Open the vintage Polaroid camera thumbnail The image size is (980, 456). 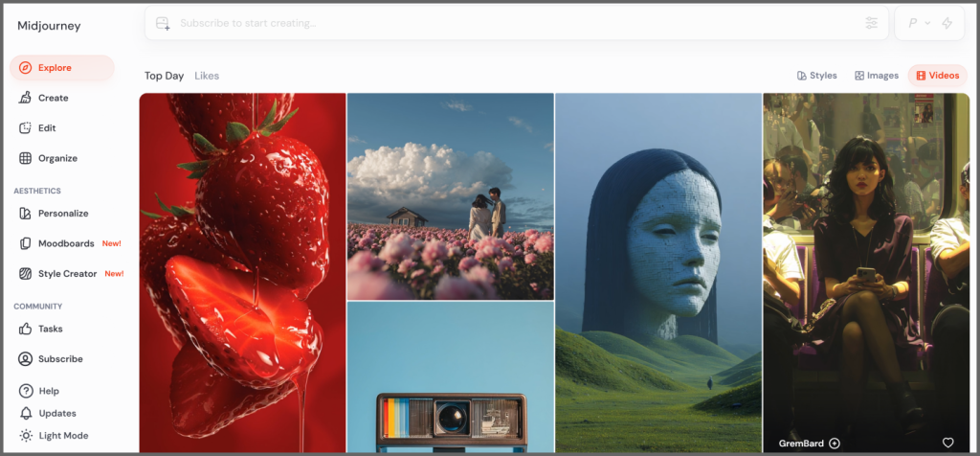point(451,377)
